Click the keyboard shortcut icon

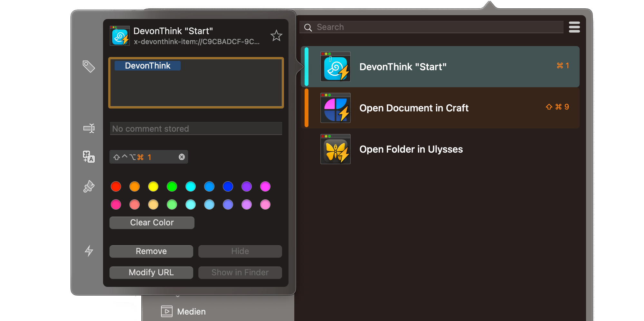(x=89, y=157)
